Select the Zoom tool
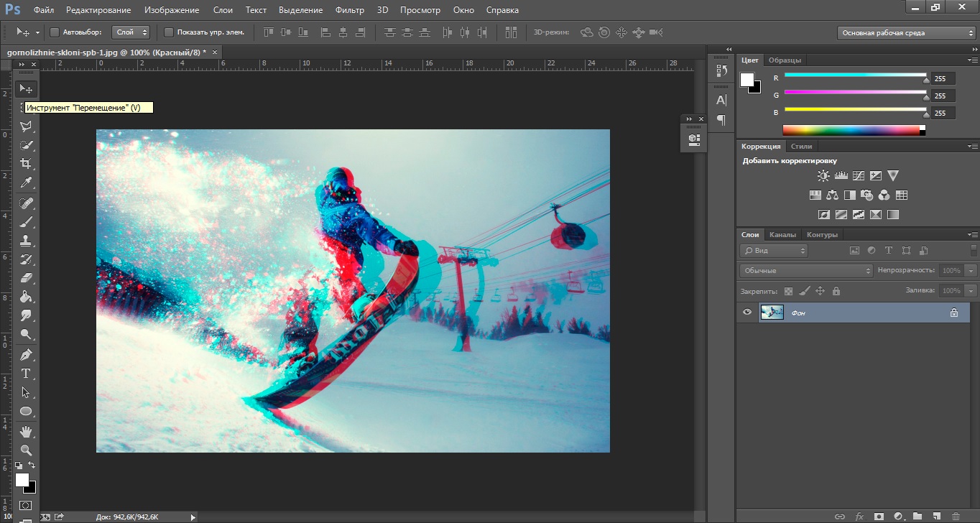Image resolution: width=980 pixels, height=523 pixels. 26,450
